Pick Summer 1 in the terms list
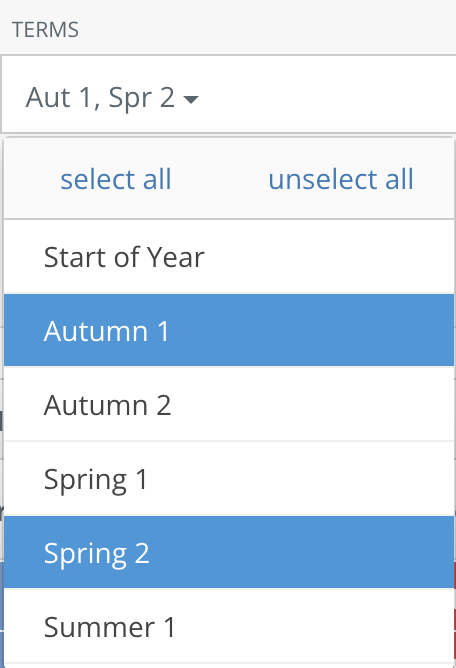The height and width of the screenshot is (668, 456). pos(229,626)
